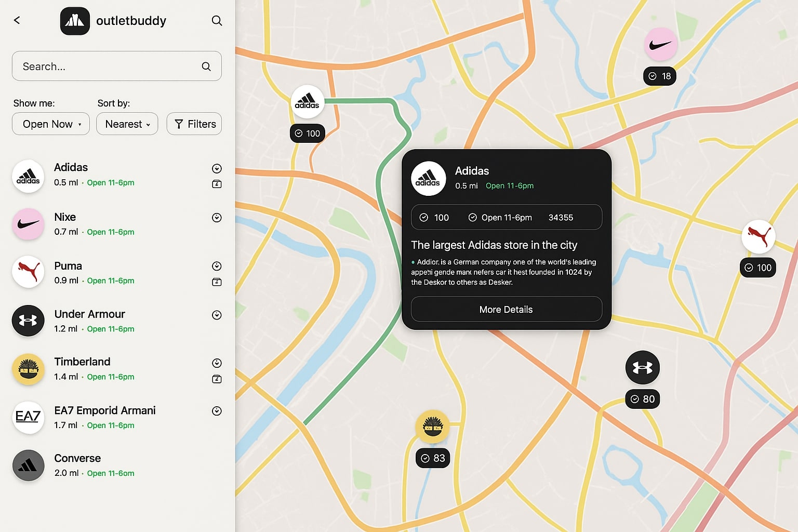
Task: Select the Under Armour logo in list
Action: [28, 321]
